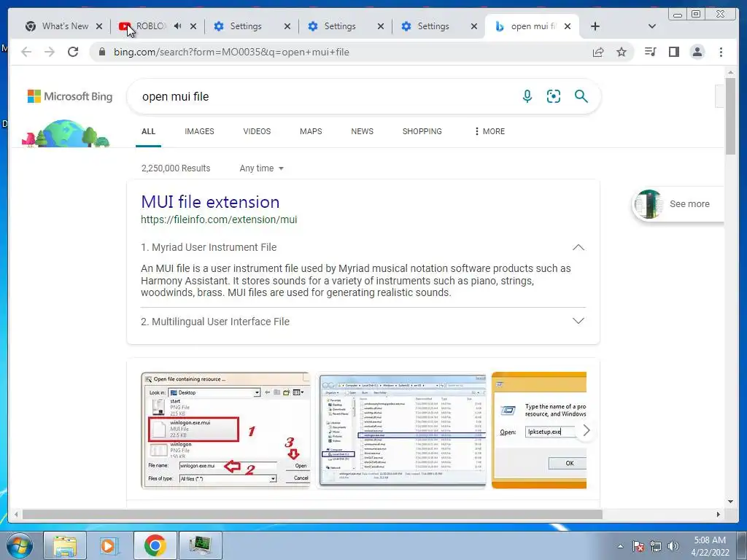Click the Action Center flag tray icon
Viewport: 747px width, 560px height.
pyautogui.click(x=638, y=546)
